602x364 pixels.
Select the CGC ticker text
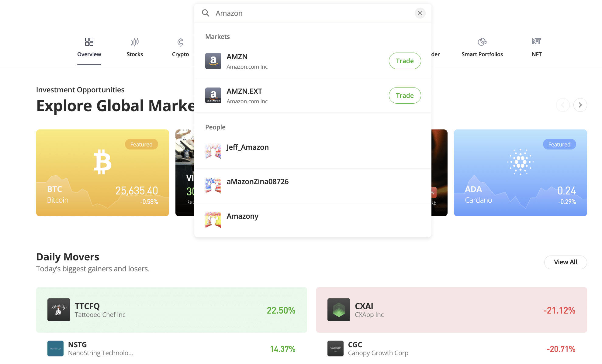pos(355,345)
